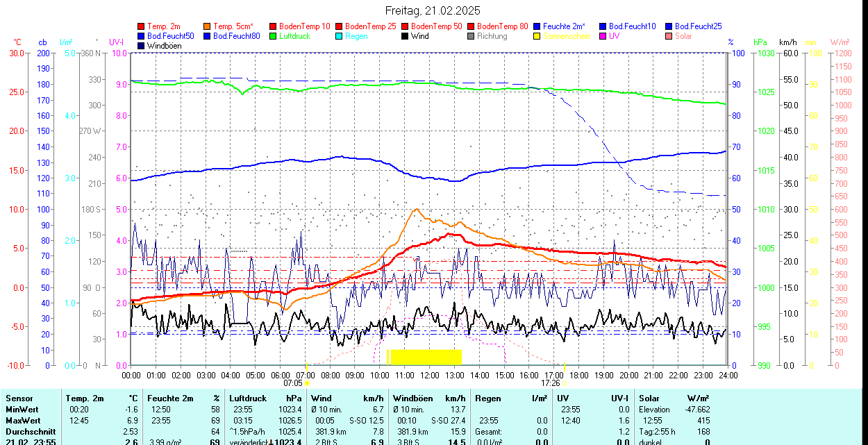Image resolution: width=868 pixels, height=445 pixels.
Task: Click the gray Richtung legend swatch
Action: 471,36
